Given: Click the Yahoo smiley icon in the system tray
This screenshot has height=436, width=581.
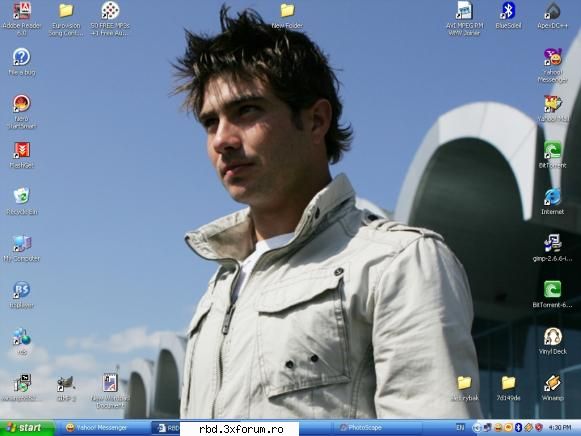Looking at the screenshot, I should coord(498,428).
